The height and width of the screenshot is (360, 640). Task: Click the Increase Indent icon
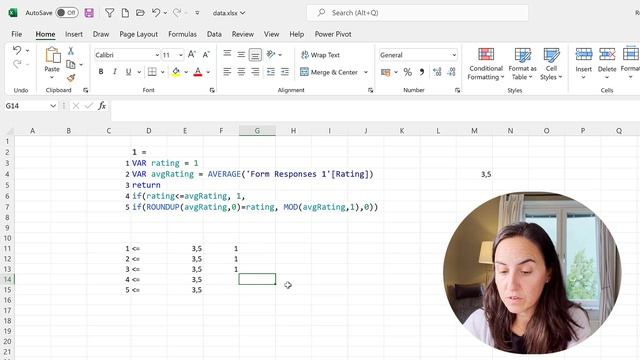click(x=285, y=72)
